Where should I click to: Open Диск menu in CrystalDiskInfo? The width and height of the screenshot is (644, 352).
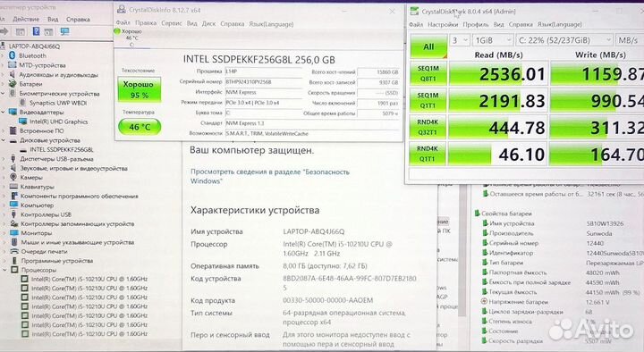208,23
